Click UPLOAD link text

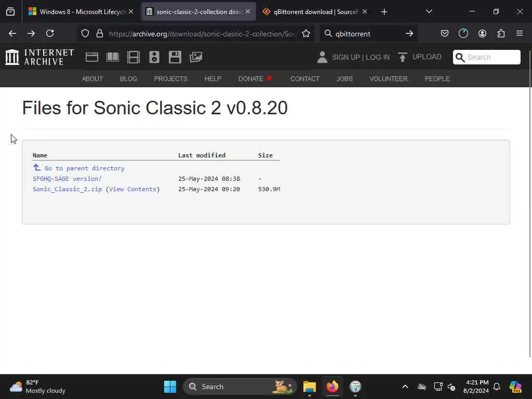(x=427, y=57)
